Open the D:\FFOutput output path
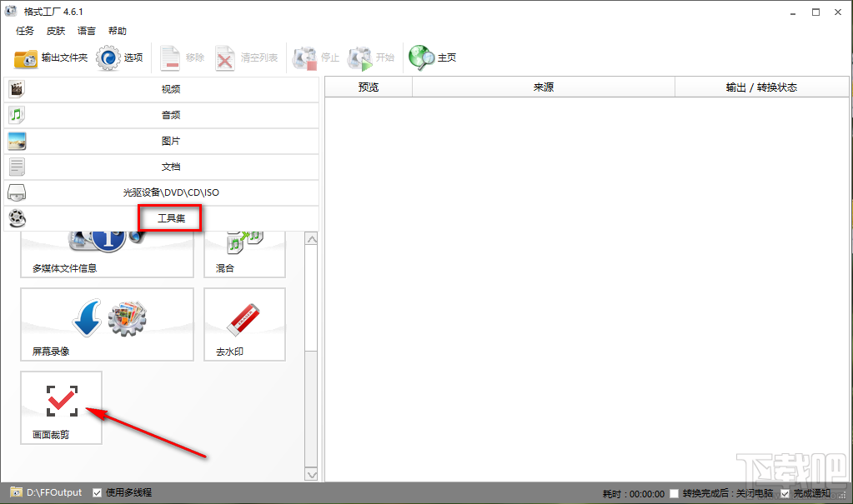 54,492
